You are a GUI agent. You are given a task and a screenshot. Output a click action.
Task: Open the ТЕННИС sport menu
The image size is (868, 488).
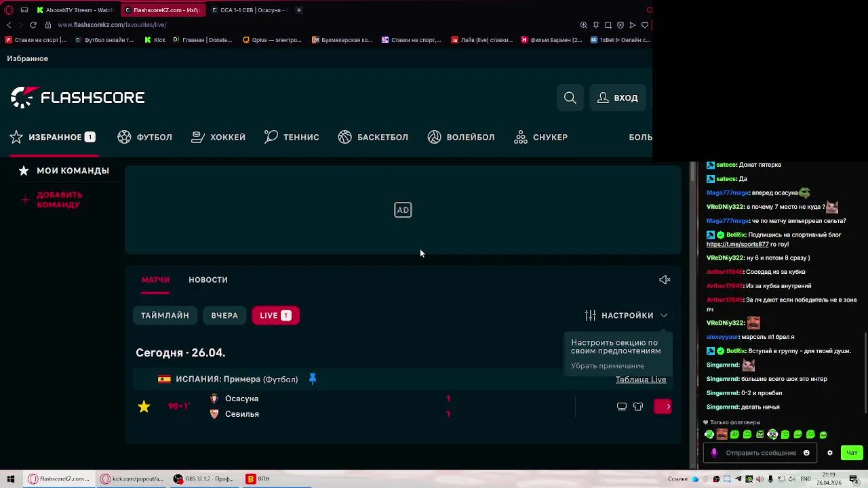[x=292, y=137]
